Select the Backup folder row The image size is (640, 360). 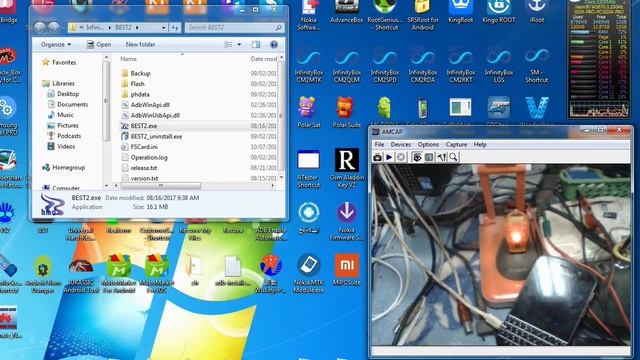(x=198, y=73)
